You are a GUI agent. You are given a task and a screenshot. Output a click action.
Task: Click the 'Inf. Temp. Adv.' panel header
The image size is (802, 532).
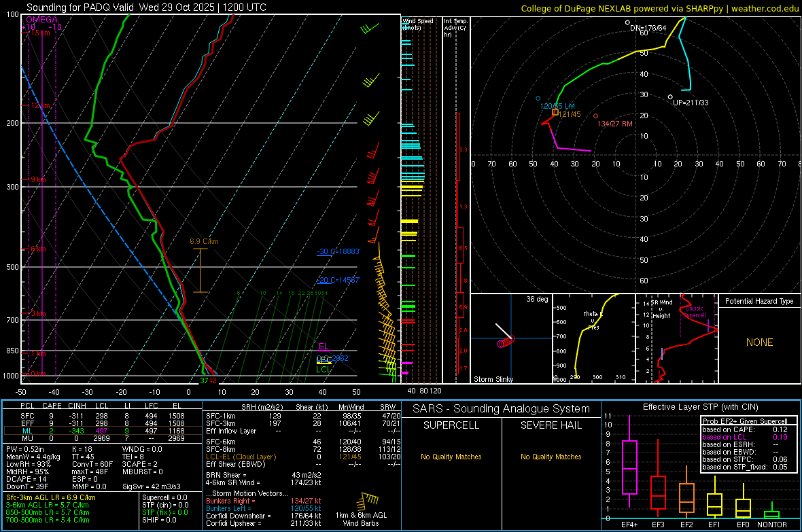(x=455, y=28)
